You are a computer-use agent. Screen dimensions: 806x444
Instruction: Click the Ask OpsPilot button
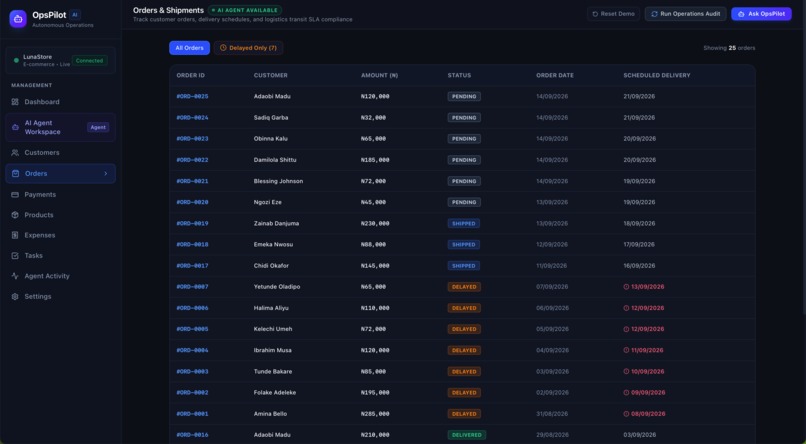[761, 14]
